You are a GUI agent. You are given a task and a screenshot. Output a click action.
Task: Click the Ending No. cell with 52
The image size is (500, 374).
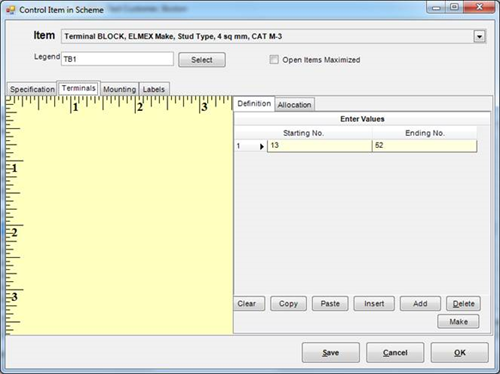pyautogui.click(x=424, y=146)
